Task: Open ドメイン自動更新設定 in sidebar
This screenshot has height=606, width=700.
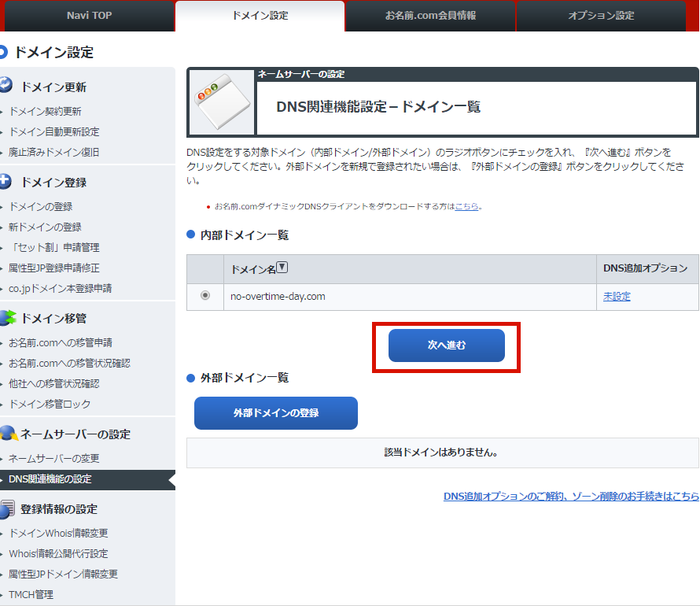Action: 54,131
